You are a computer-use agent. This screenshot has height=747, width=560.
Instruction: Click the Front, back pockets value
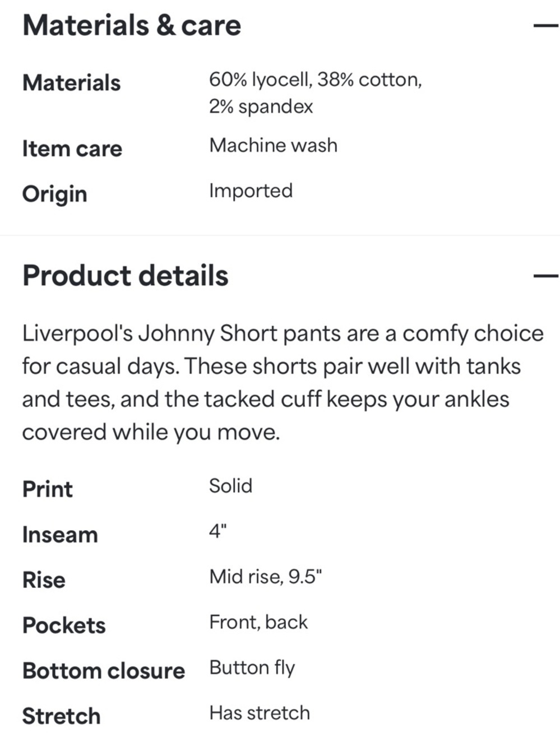[x=258, y=622]
